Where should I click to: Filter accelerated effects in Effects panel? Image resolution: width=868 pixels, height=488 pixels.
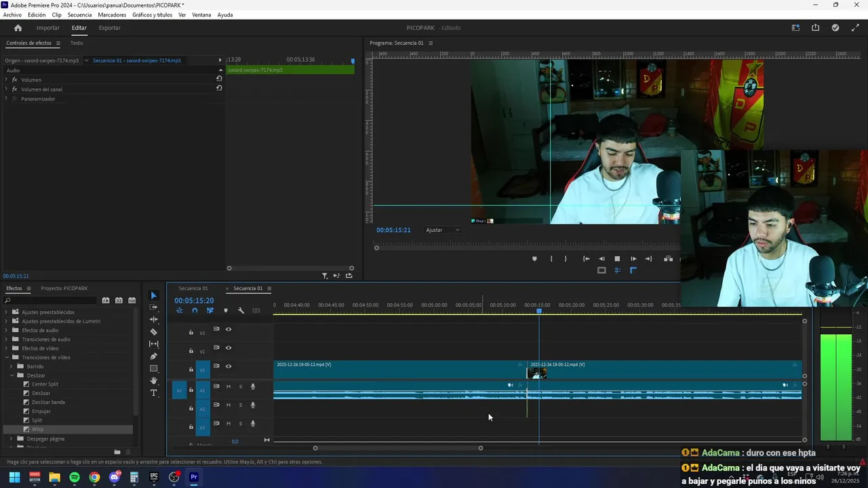pyautogui.click(x=106, y=300)
